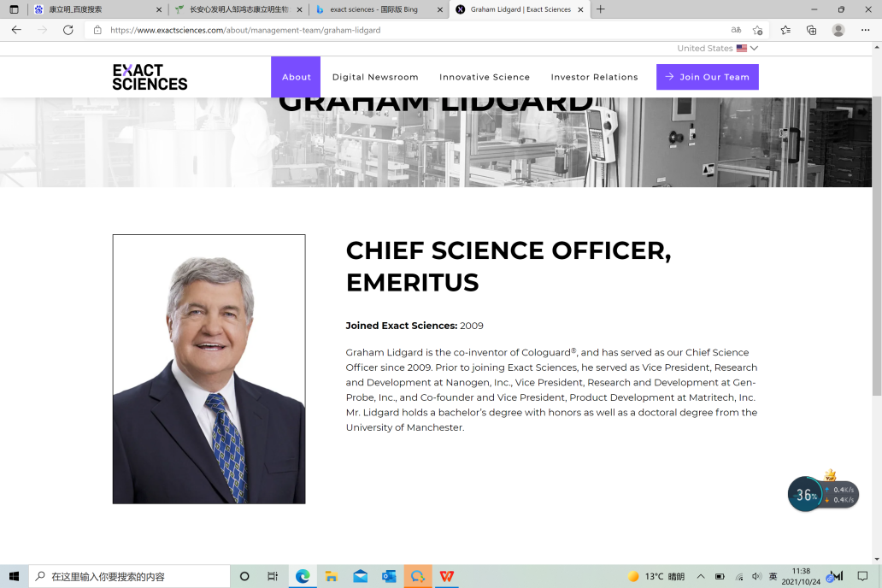Open Outlook from the taskbar
The image size is (882, 588).
pos(389,576)
